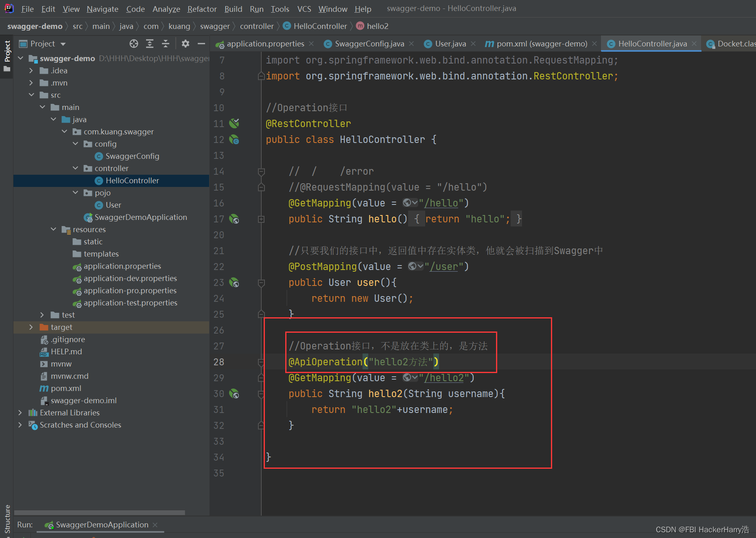The image size is (756, 538).
Task: Click the controller breadcrumb
Action: pyautogui.click(x=257, y=26)
